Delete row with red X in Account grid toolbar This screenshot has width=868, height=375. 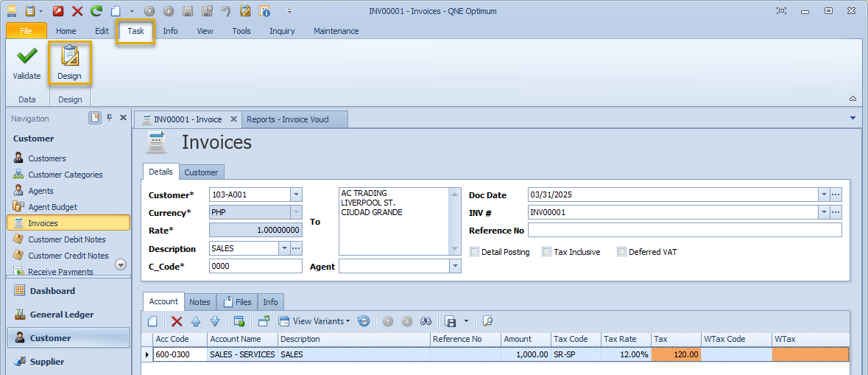click(177, 320)
